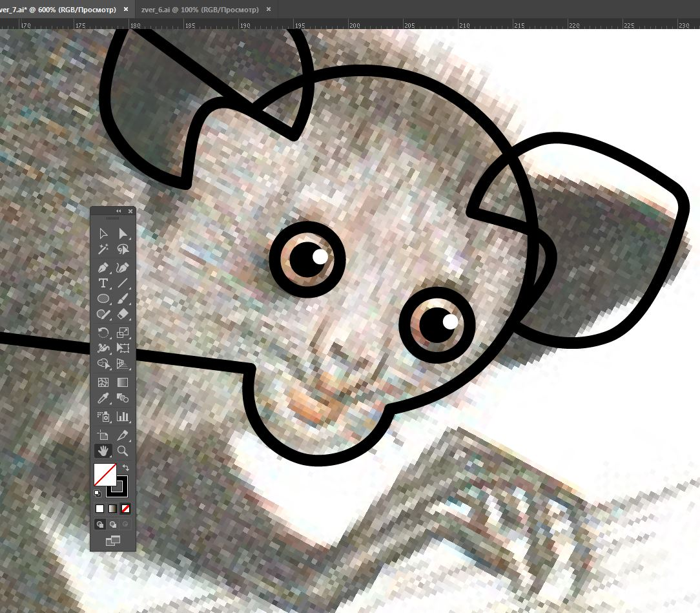The width and height of the screenshot is (700, 613).
Task: Select the Selection arrow tool
Action: [x=103, y=233]
